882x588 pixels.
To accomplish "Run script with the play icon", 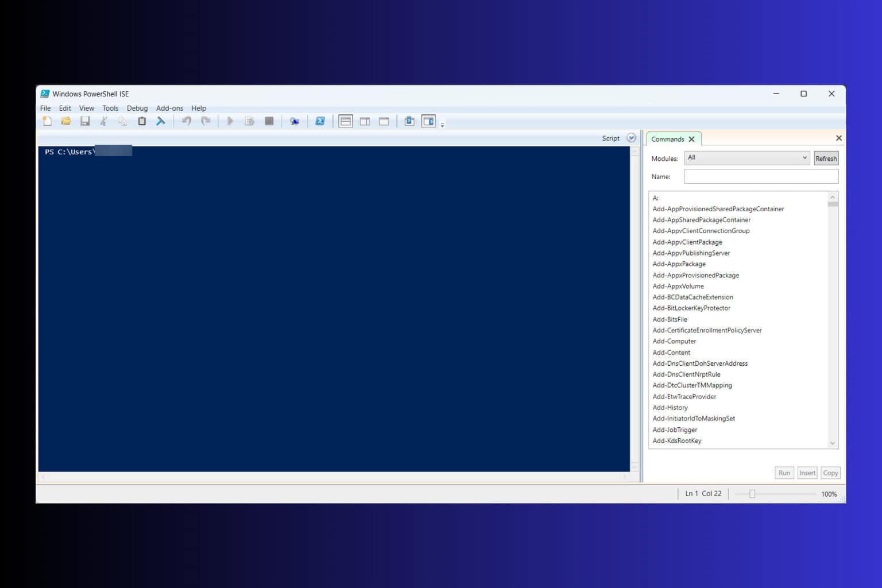I will click(x=230, y=121).
